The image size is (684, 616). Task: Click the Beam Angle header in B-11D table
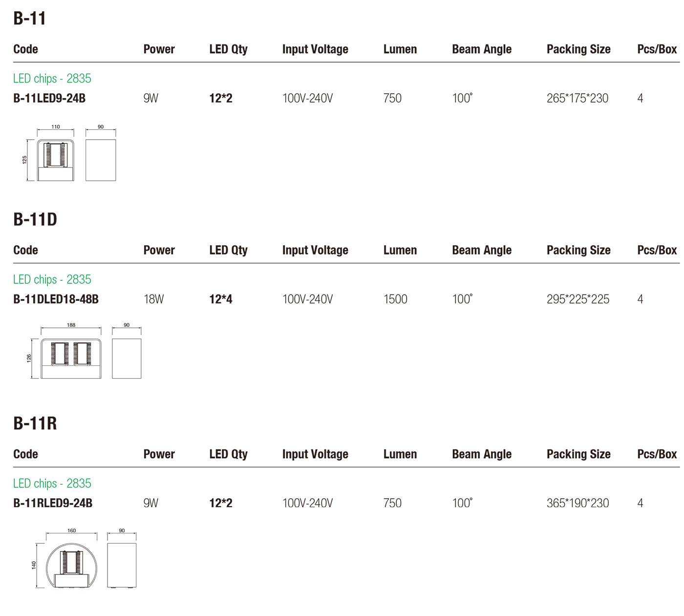pyautogui.click(x=482, y=250)
